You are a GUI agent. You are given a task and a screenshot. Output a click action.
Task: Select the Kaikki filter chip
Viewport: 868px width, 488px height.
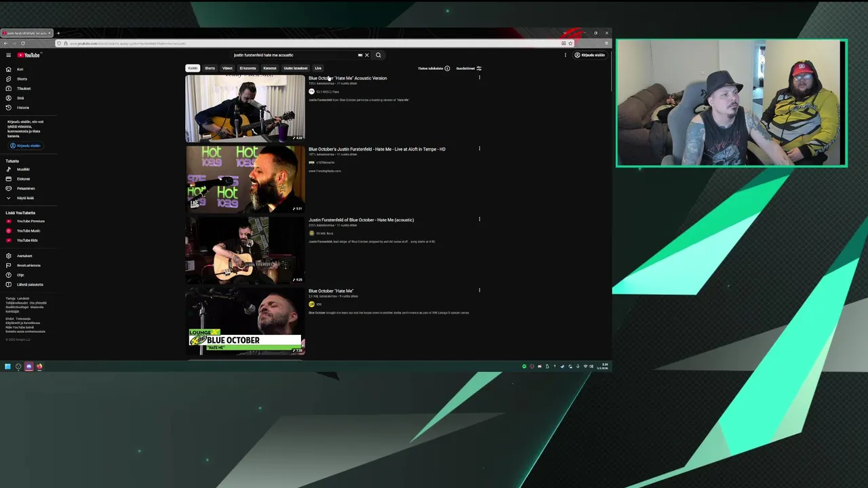click(193, 68)
